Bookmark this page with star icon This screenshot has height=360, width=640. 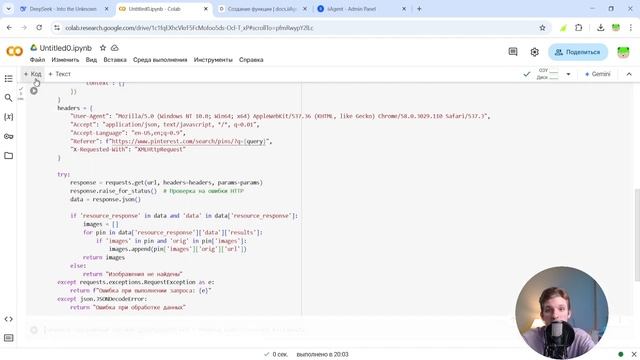tap(542, 28)
